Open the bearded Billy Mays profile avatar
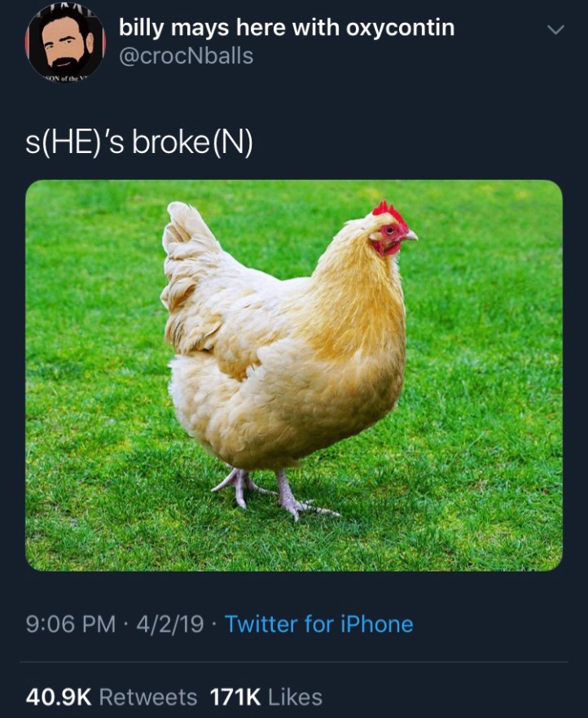The width and height of the screenshot is (588, 718). 65,42
